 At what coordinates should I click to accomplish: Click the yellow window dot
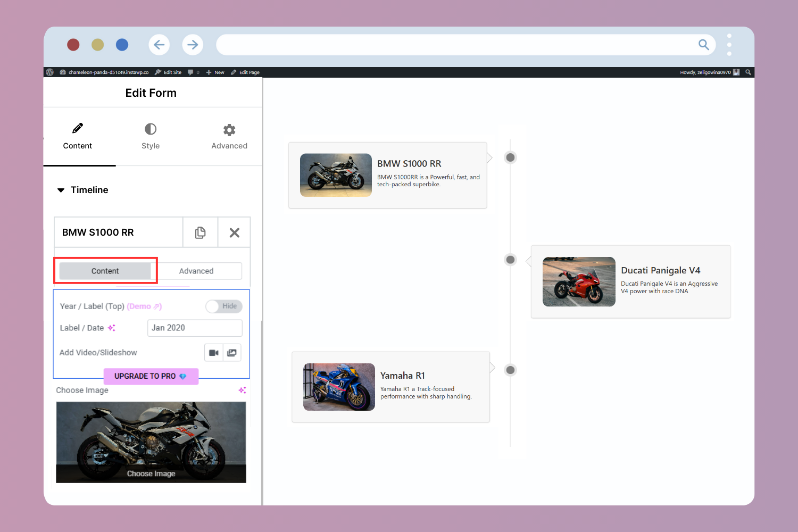(97, 45)
